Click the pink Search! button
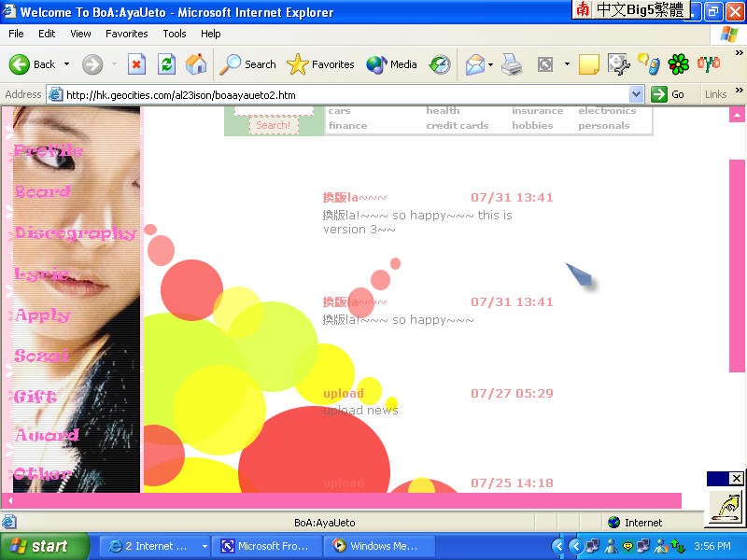747x560 pixels. (274, 125)
